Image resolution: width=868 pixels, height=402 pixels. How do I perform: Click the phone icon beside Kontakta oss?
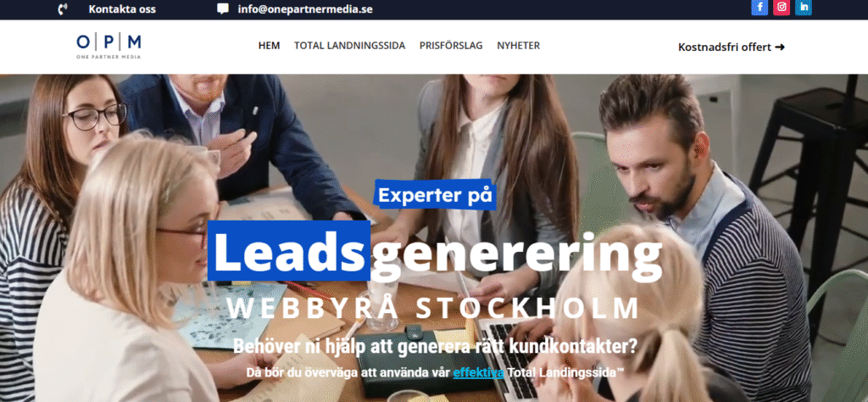pos(63,8)
